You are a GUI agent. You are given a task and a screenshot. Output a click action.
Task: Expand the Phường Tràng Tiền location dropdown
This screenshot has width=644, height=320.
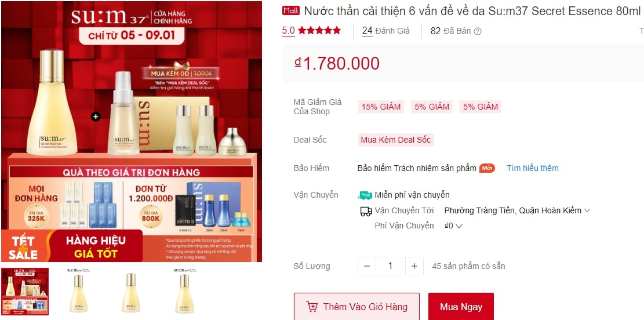[517, 210]
